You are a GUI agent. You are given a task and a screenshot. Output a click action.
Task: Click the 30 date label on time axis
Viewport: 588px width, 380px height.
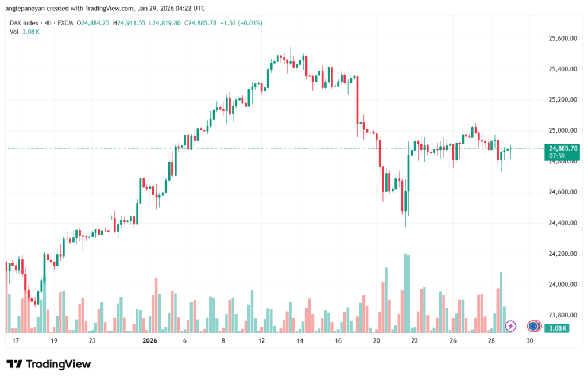tap(529, 340)
